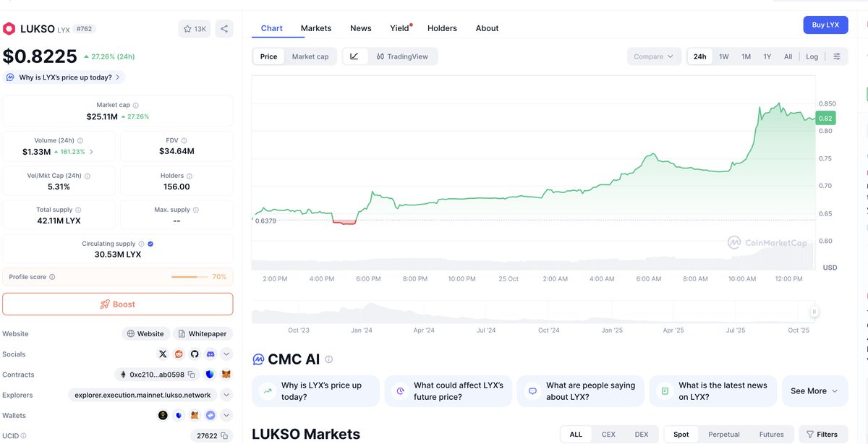The height and width of the screenshot is (444, 868).
Task: Open the Markets tab
Action: [316, 28]
